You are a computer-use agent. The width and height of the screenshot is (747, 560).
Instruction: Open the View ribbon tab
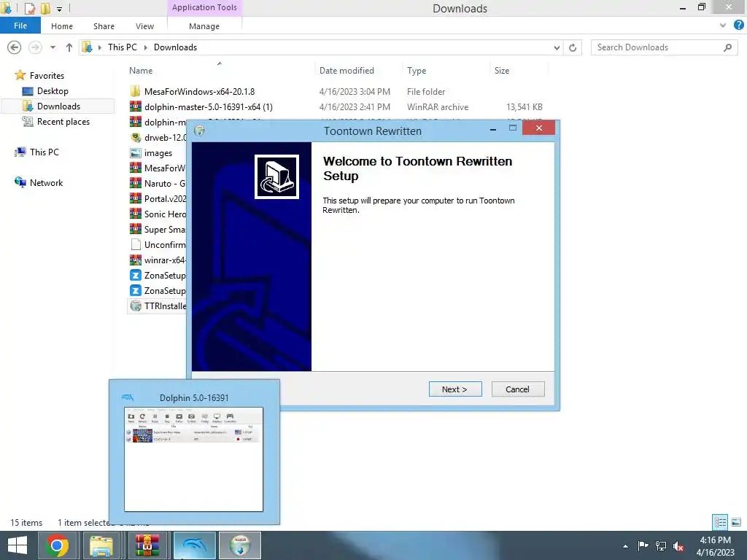click(144, 26)
